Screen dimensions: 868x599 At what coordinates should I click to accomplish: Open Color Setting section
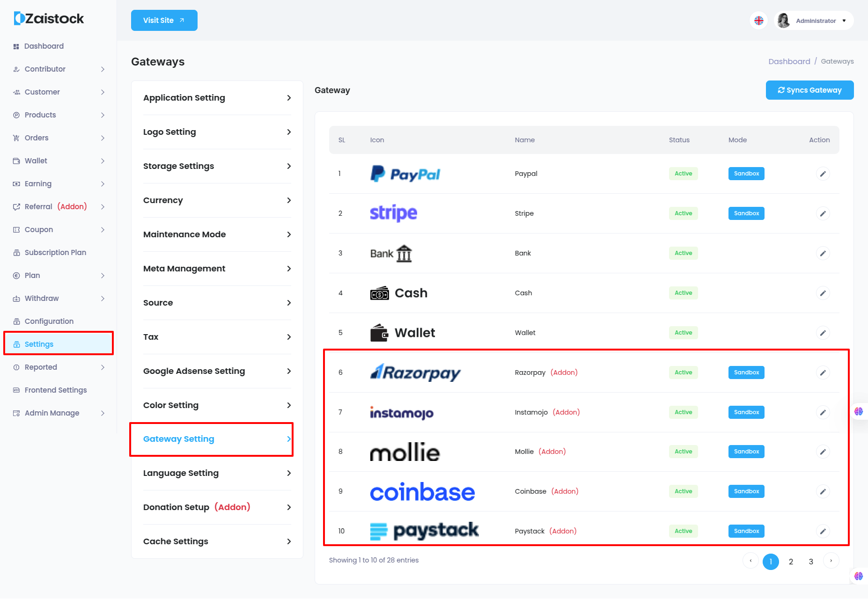pyautogui.click(x=217, y=405)
